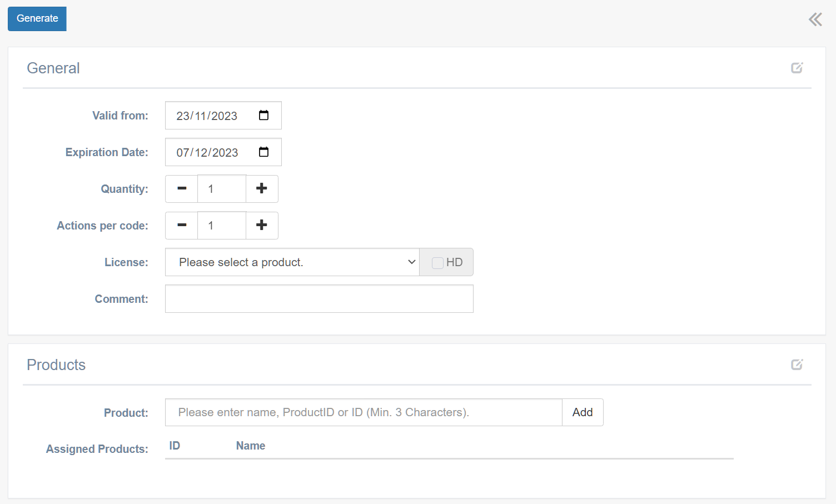Click edit icon in General section
Image resolution: width=836 pixels, height=504 pixels.
797,68
